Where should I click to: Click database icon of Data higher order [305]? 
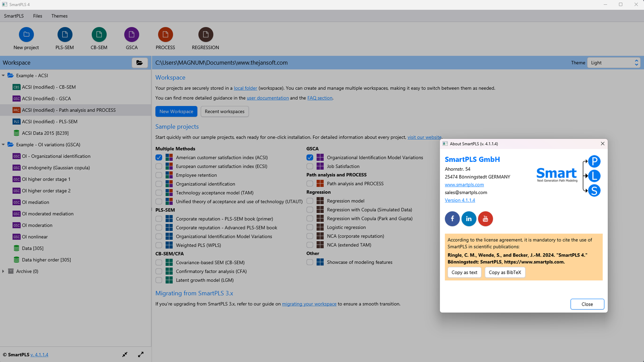[17, 260]
